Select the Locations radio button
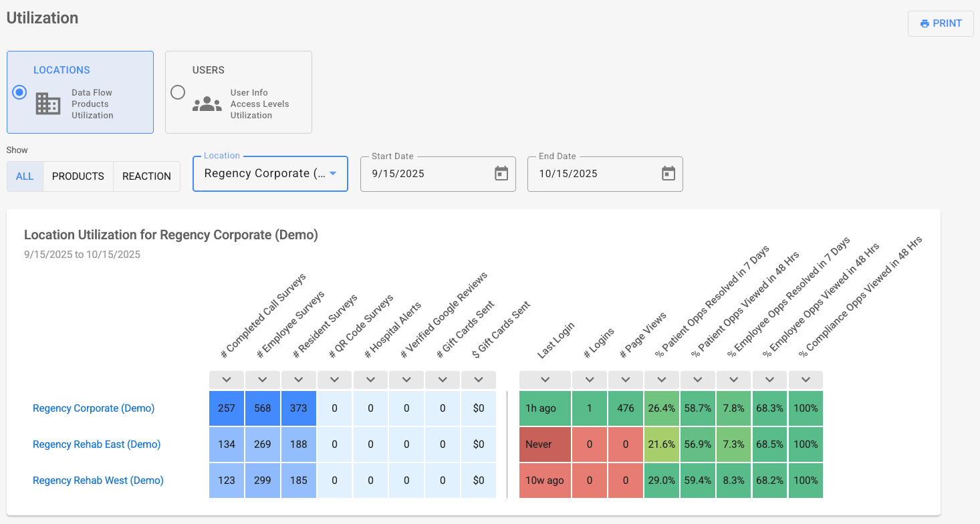 (19, 92)
